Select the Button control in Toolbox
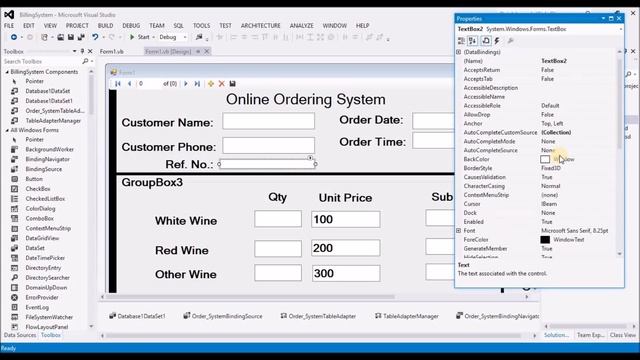The width and height of the screenshot is (640, 360). coord(34,179)
